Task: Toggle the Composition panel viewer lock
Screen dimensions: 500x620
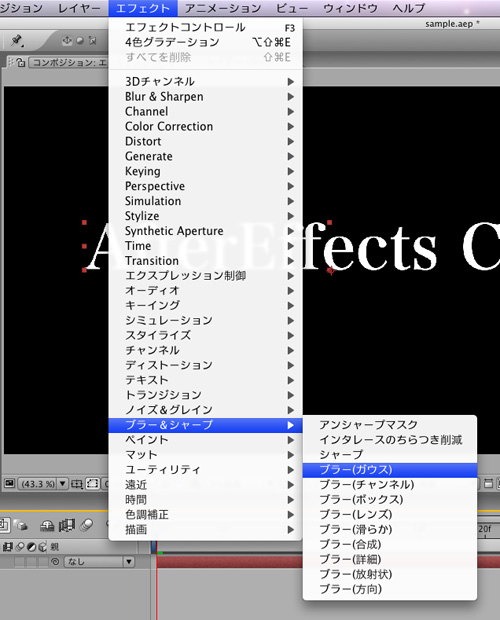Action: 21,62
